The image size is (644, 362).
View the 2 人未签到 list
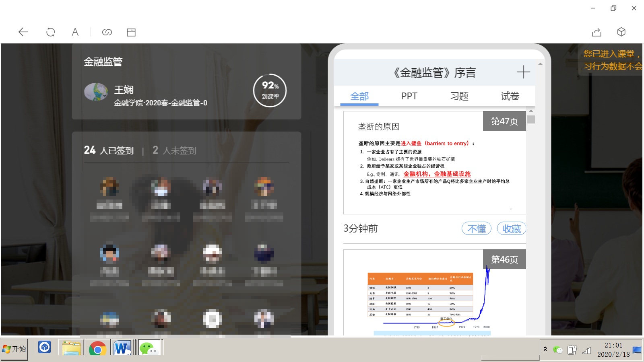pyautogui.click(x=175, y=150)
